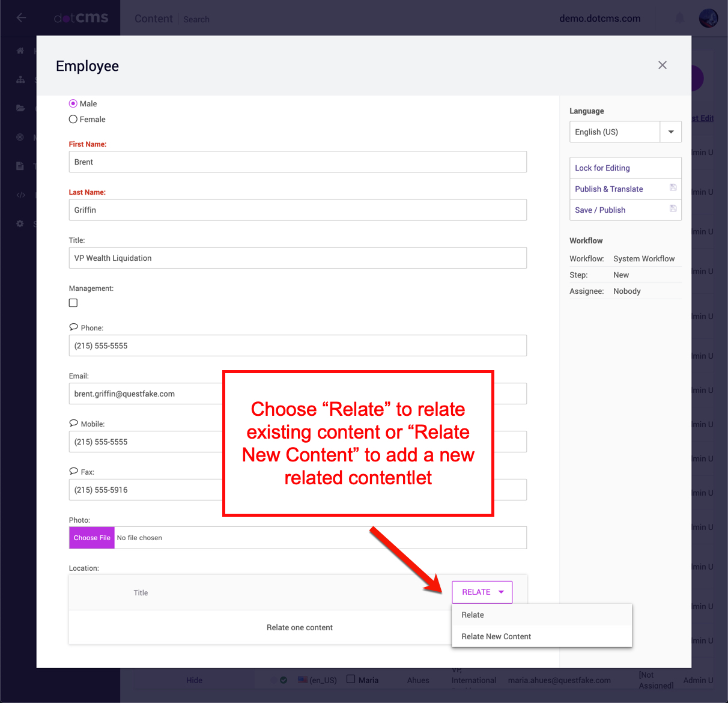Click the Choose File photo button
The width and height of the screenshot is (728, 703).
[92, 538]
